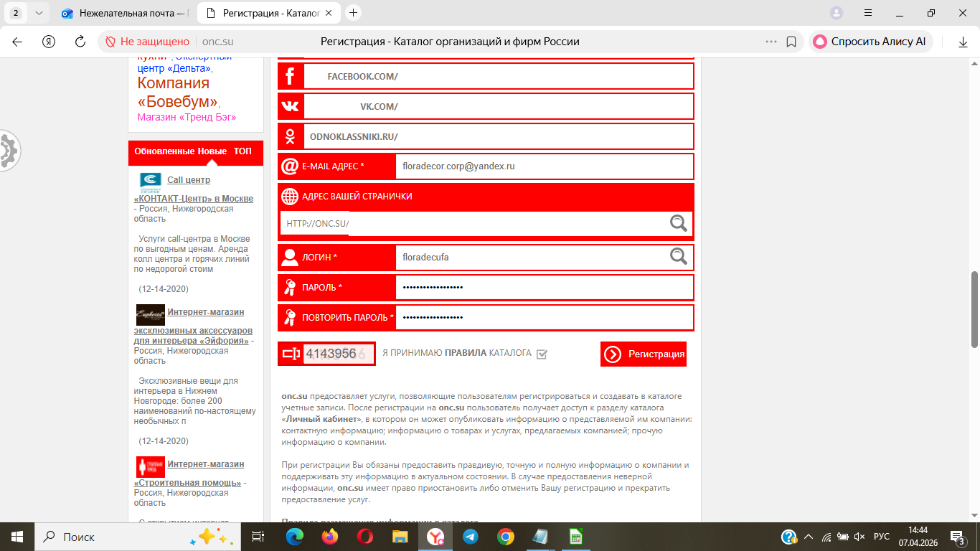Reload the current page

point(80,42)
